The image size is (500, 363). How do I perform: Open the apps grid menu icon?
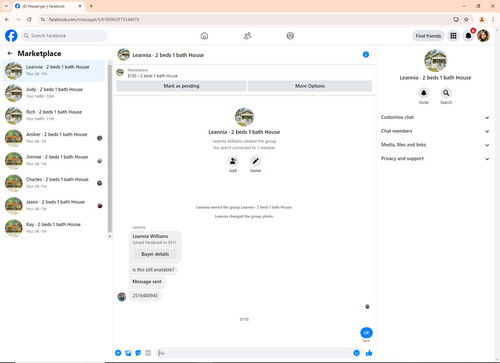[453, 36]
